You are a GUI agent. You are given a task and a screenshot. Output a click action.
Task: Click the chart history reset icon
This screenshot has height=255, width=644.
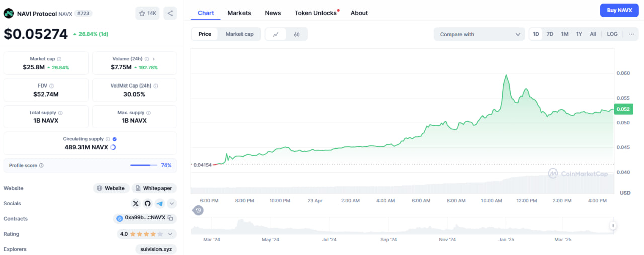[x=198, y=210]
